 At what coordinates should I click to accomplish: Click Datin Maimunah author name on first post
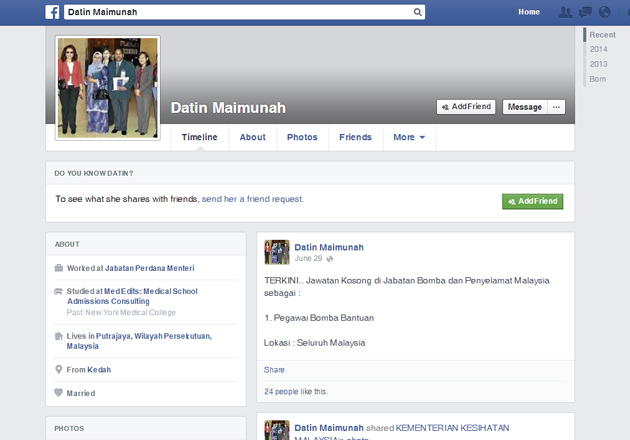click(329, 247)
